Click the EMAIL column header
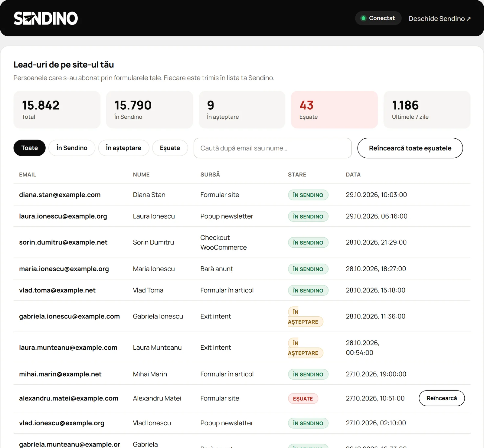The width and height of the screenshot is (484, 448). click(28, 175)
